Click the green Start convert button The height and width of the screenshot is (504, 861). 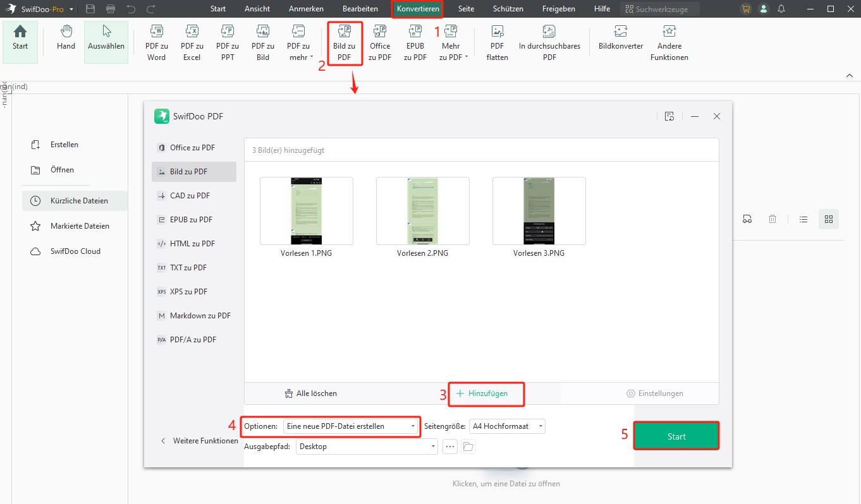[676, 436]
